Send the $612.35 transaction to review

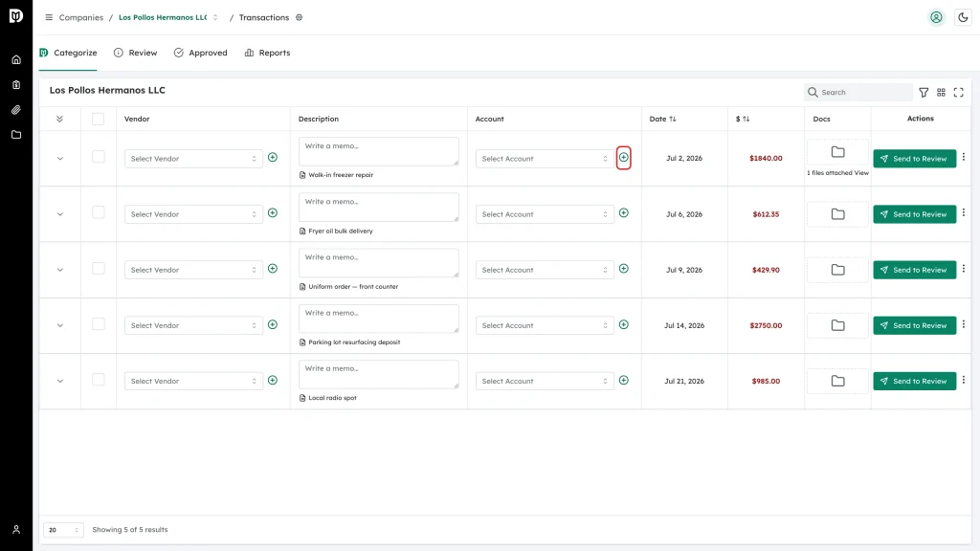pyautogui.click(x=914, y=214)
